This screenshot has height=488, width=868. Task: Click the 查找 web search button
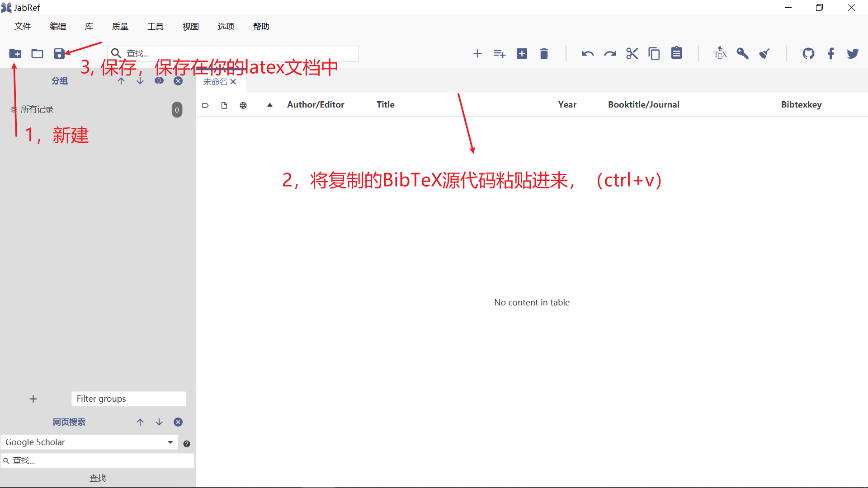pyautogui.click(x=98, y=478)
